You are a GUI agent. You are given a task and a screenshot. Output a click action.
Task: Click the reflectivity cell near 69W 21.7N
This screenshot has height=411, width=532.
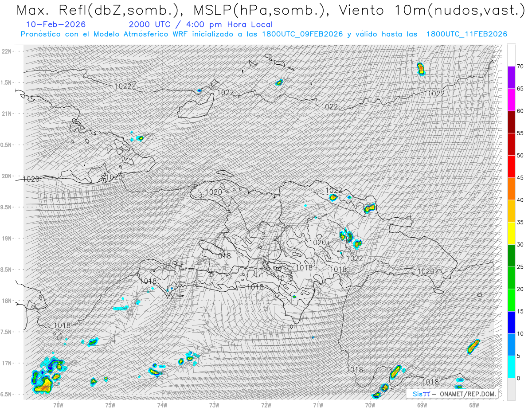(x=421, y=69)
